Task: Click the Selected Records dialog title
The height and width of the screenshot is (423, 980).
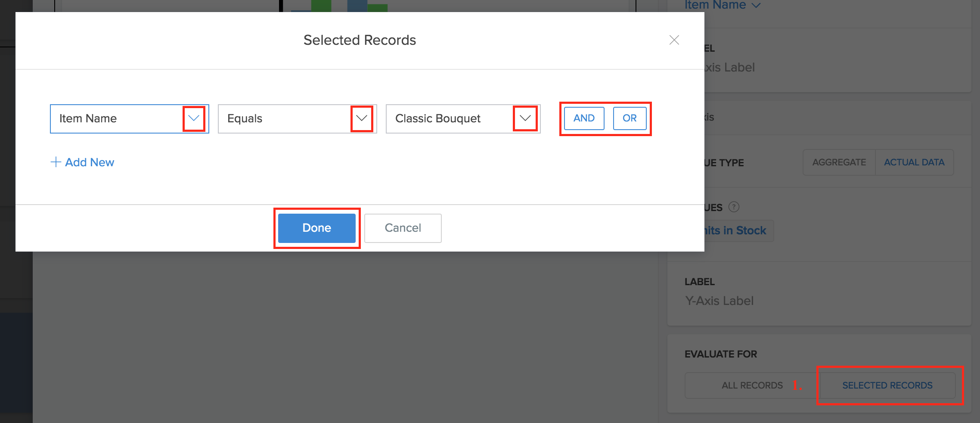Action: pos(360,40)
